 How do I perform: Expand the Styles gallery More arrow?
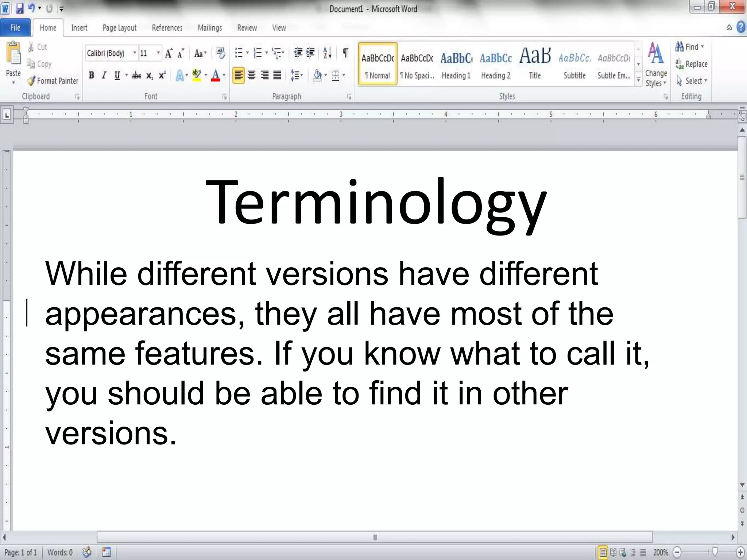pyautogui.click(x=638, y=79)
